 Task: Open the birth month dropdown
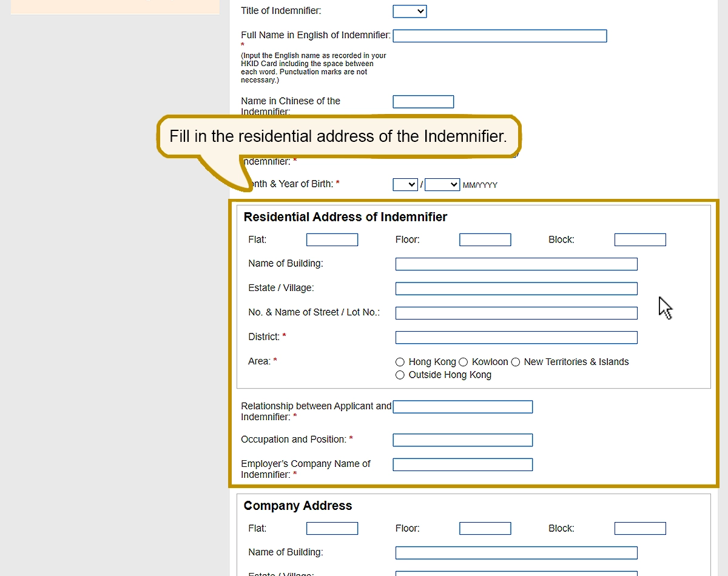[405, 184]
